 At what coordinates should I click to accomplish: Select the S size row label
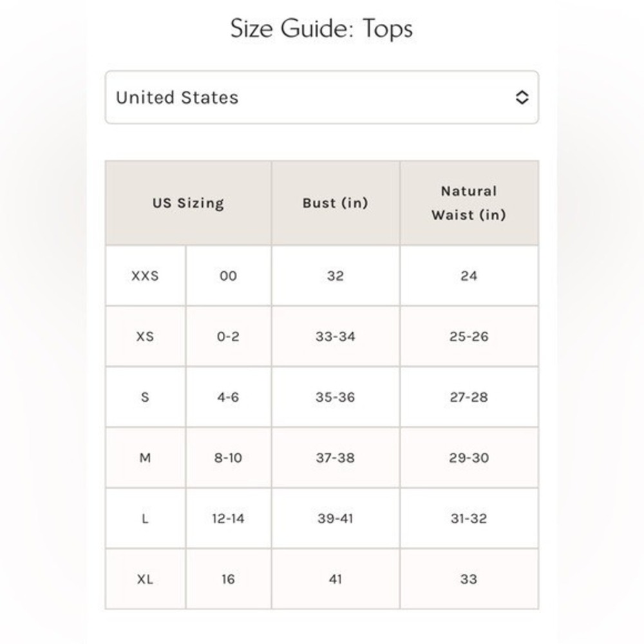point(146,397)
